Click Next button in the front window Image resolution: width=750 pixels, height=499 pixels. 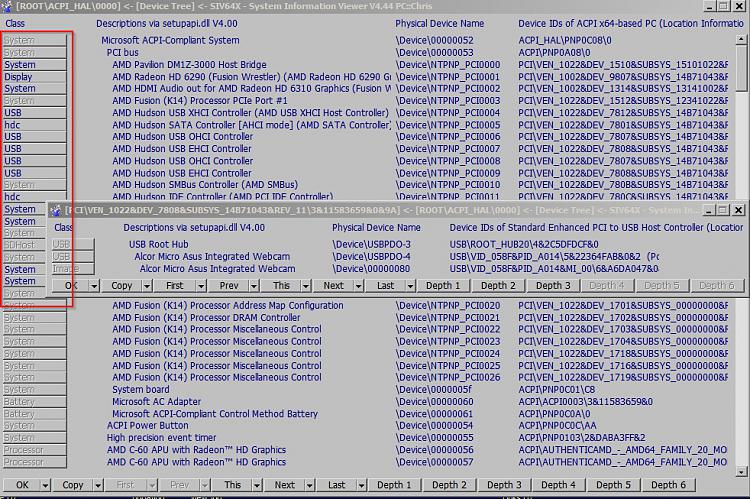(333, 286)
